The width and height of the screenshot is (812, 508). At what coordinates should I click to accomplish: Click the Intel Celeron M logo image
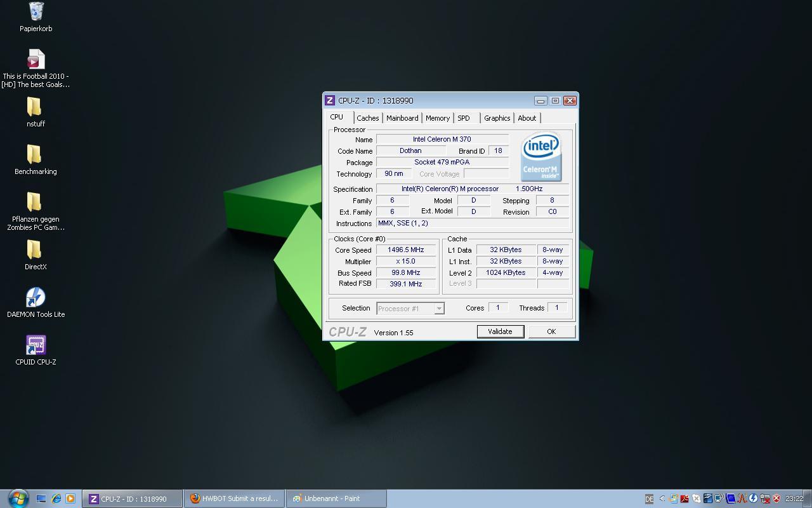click(541, 156)
